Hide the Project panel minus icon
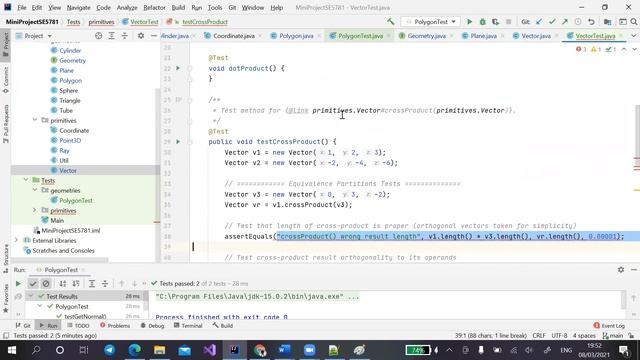The width and height of the screenshot is (640, 360). pyautogui.click(x=153, y=36)
